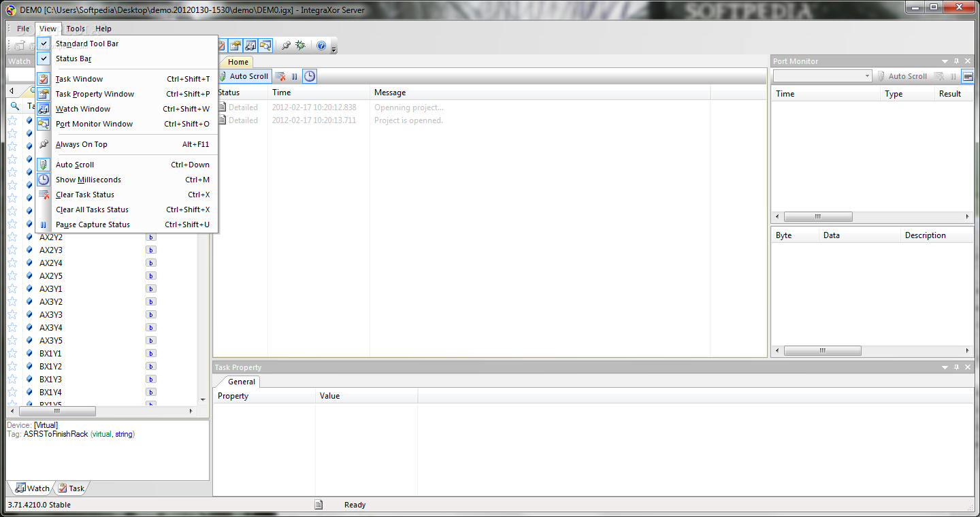
Task: Click Pause Capture Status menu entry
Action: click(x=127, y=224)
